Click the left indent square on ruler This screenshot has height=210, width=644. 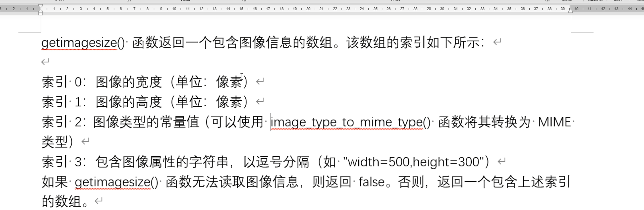click(x=41, y=13)
